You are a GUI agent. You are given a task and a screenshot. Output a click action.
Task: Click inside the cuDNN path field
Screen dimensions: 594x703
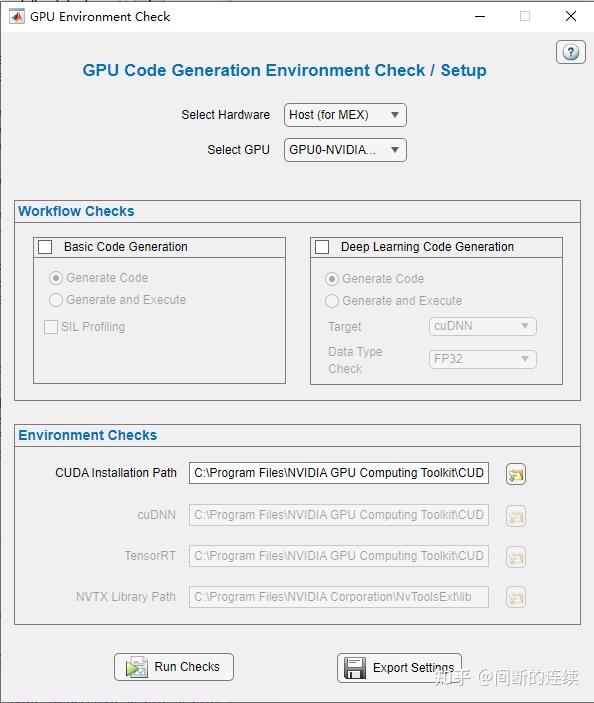pyautogui.click(x=339, y=515)
